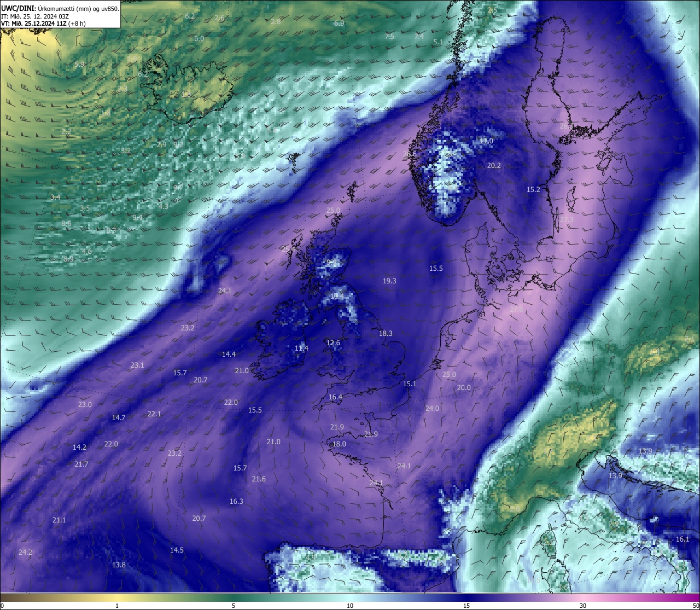This screenshot has width=700, height=610.
Task: Click the 2.8 map value
Action: (x=276, y=21)
